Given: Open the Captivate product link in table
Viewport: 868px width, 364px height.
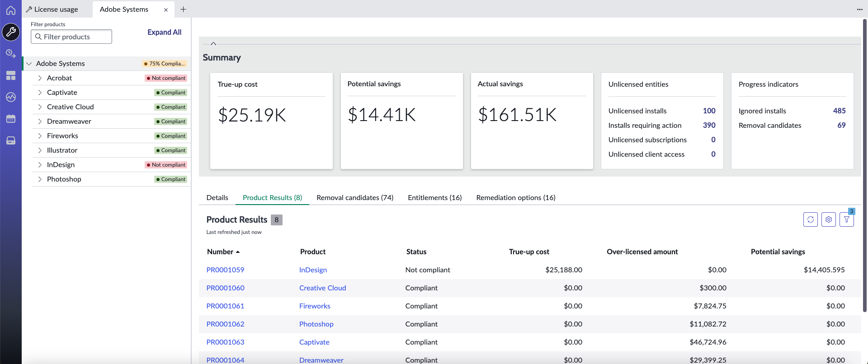Looking at the screenshot, I should (x=314, y=342).
